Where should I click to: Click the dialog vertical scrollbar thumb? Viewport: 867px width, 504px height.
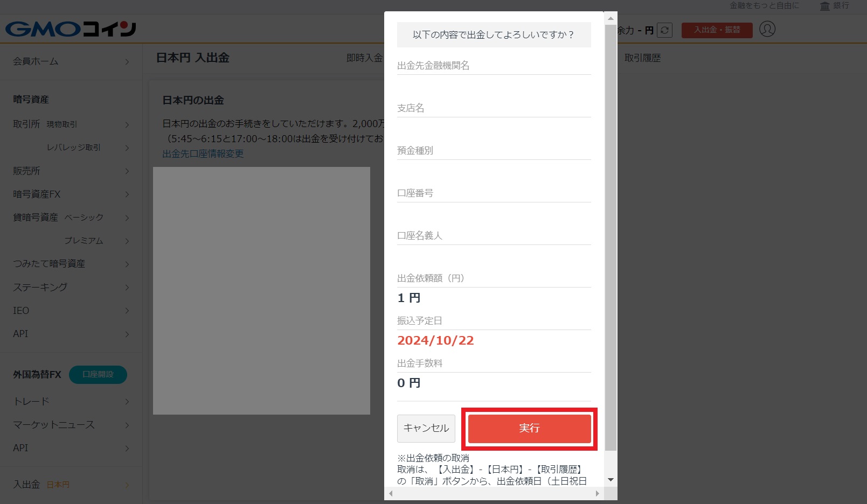(611, 237)
